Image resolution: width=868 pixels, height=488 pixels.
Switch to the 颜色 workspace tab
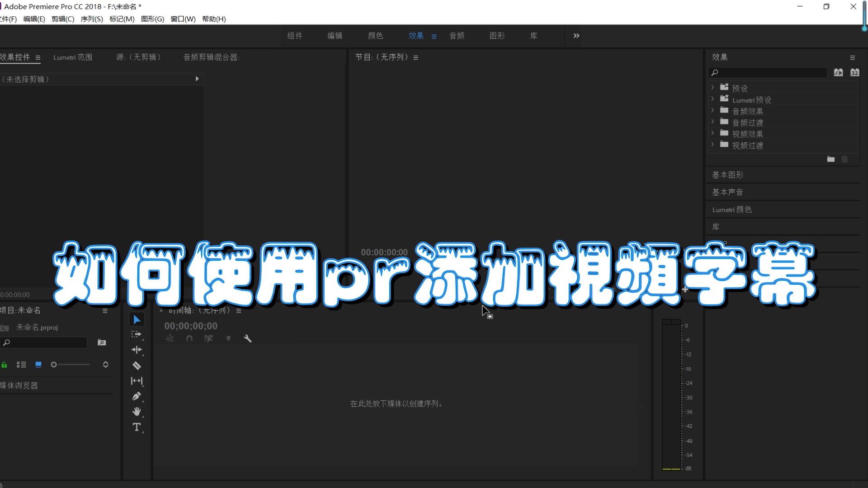tap(375, 36)
